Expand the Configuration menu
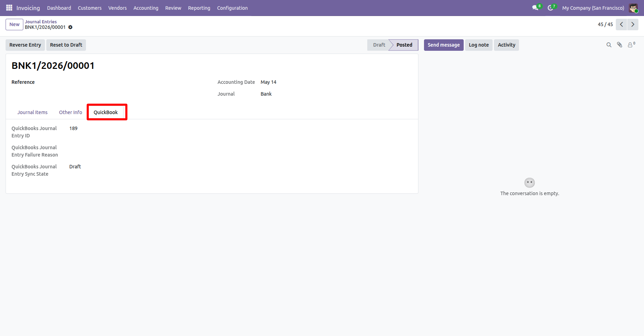 (x=233, y=8)
